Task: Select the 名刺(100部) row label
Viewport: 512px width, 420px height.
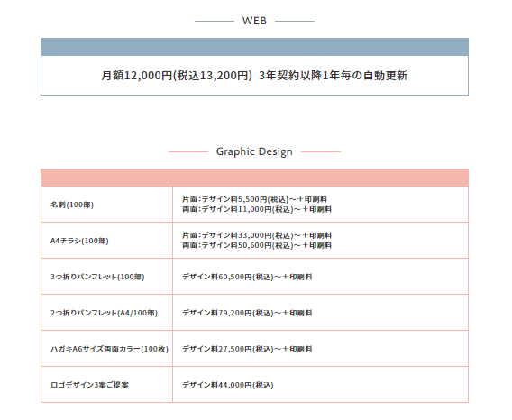Action: [72, 205]
